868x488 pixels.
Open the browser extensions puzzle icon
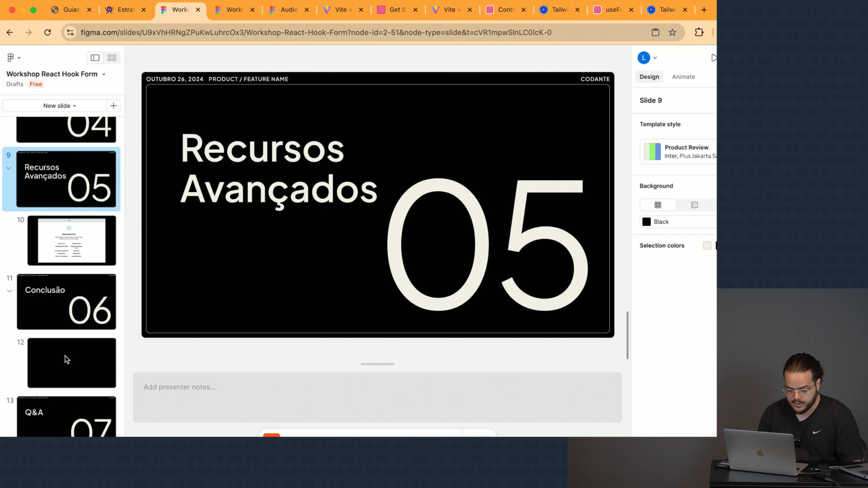(x=699, y=33)
